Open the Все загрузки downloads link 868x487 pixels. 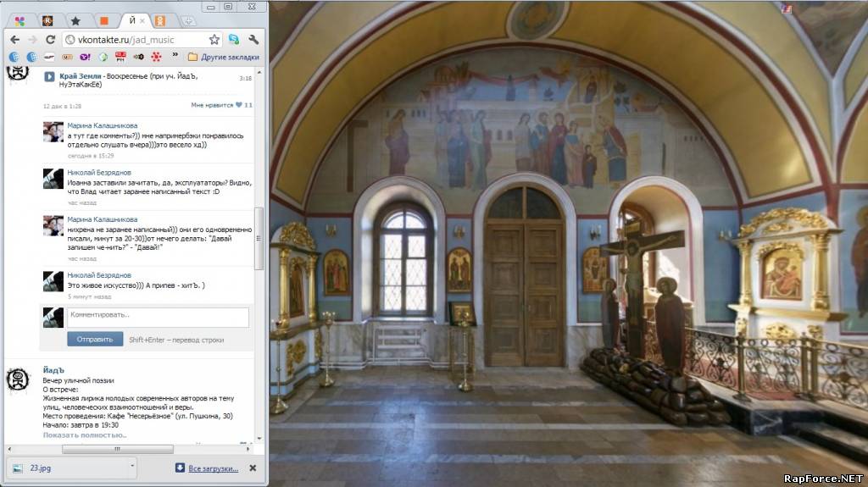[213, 468]
